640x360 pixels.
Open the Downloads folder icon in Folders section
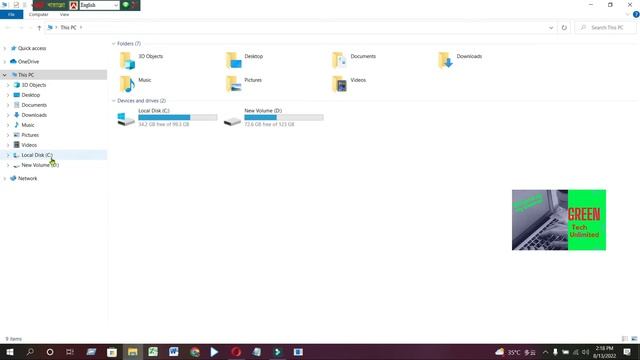pos(445,61)
